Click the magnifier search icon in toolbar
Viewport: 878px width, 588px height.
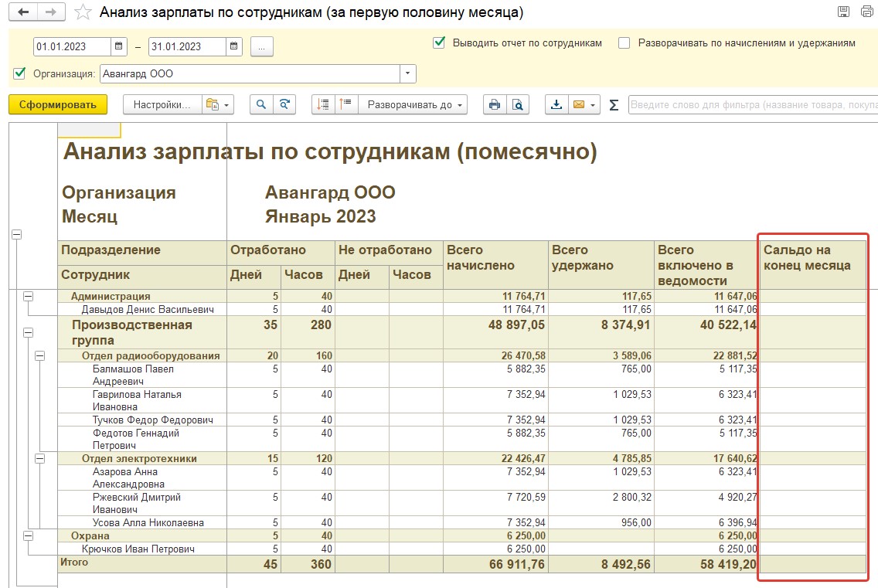(x=261, y=105)
